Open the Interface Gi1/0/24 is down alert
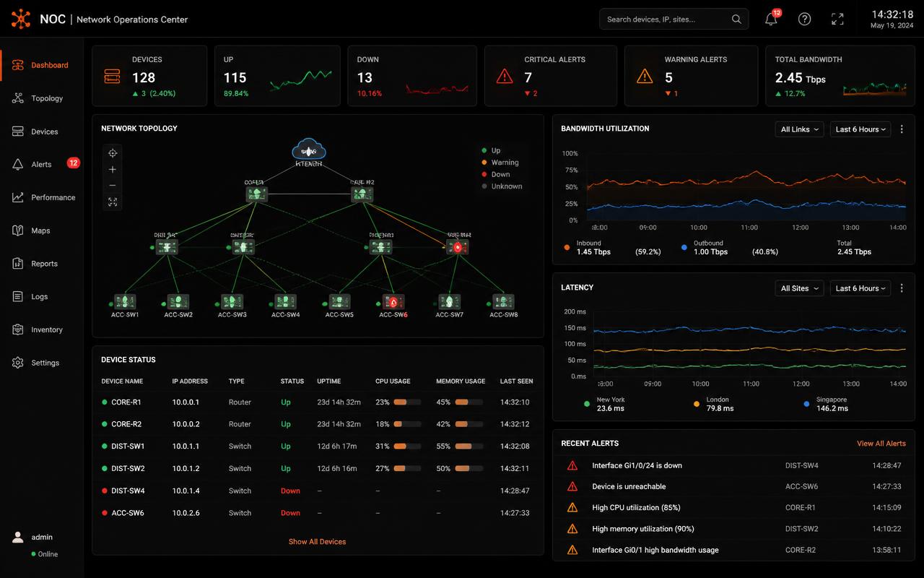 [637, 465]
